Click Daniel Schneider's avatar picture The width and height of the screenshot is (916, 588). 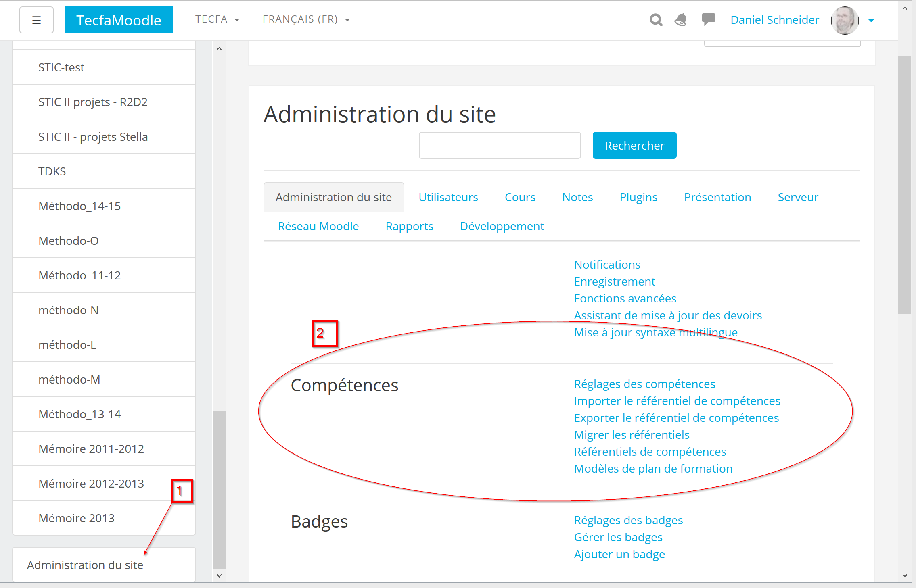pos(845,20)
